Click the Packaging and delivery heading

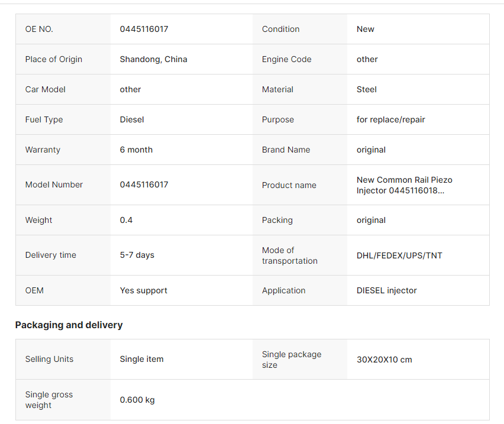[x=69, y=325]
